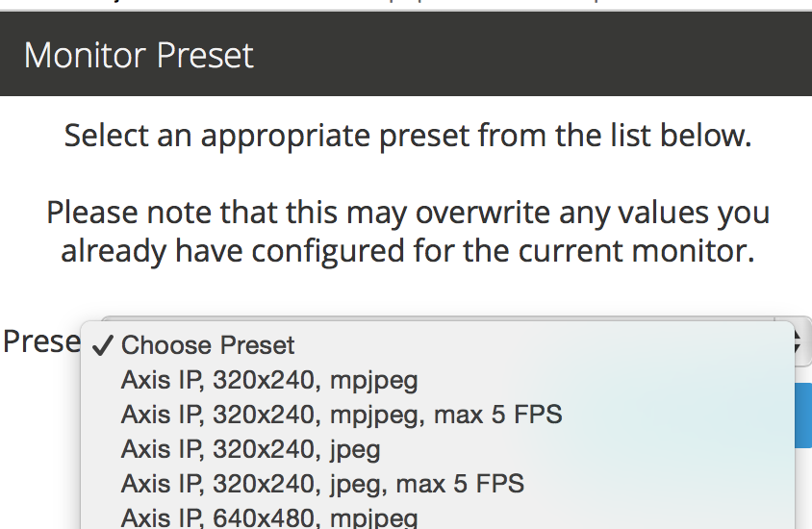This screenshot has width=812, height=529.
Task: Click the blue button at the right edge
Action: pyautogui.click(x=803, y=416)
